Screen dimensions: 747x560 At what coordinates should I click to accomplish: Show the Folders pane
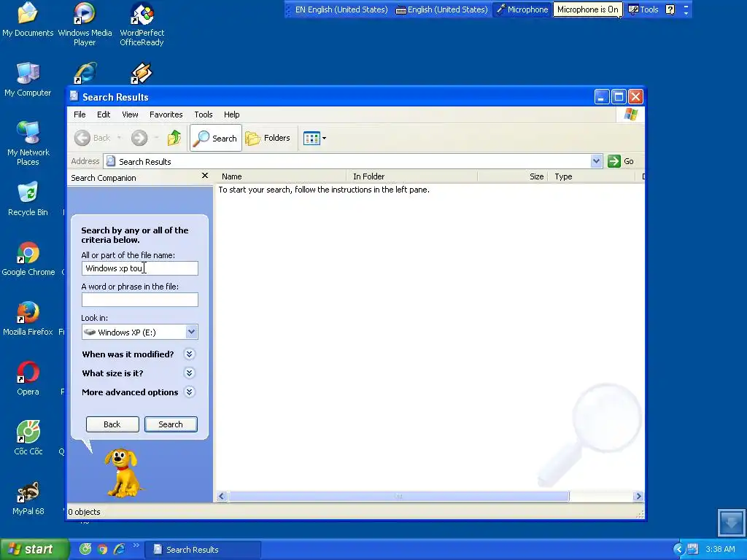[268, 138]
